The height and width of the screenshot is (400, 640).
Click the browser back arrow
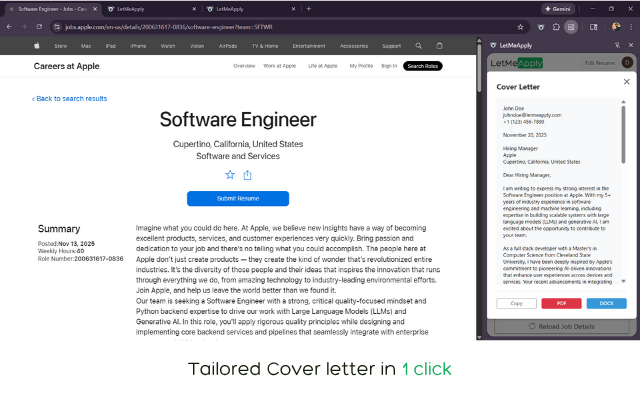point(9,27)
